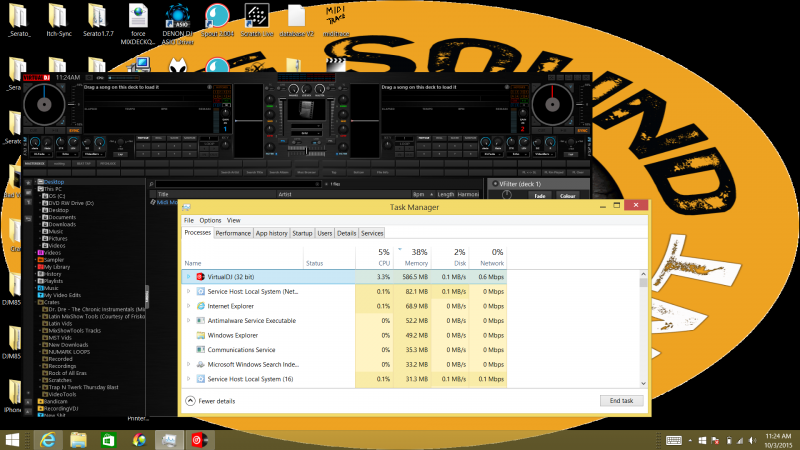Image resolution: width=800 pixels, height=450 pixels.
Task: Open the Serato1.7.7 folder on desktop
Action: (98, 20)
